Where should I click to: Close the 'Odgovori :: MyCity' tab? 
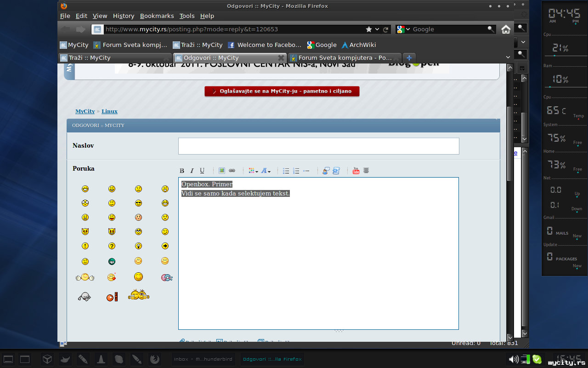pos(281,58)
